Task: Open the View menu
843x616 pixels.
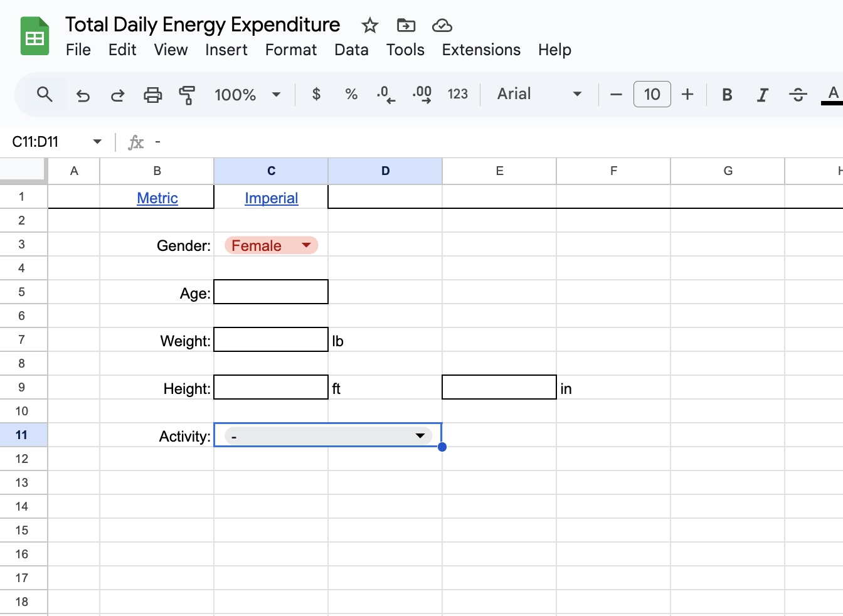Action: click(171, 50)
